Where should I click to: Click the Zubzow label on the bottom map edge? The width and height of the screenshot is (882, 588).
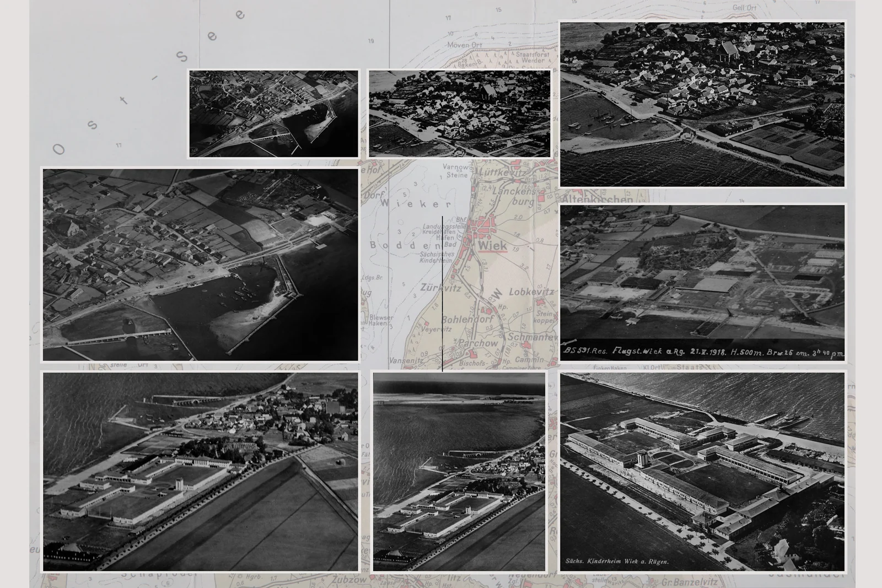pyautogui.click(x=349, y=580)
